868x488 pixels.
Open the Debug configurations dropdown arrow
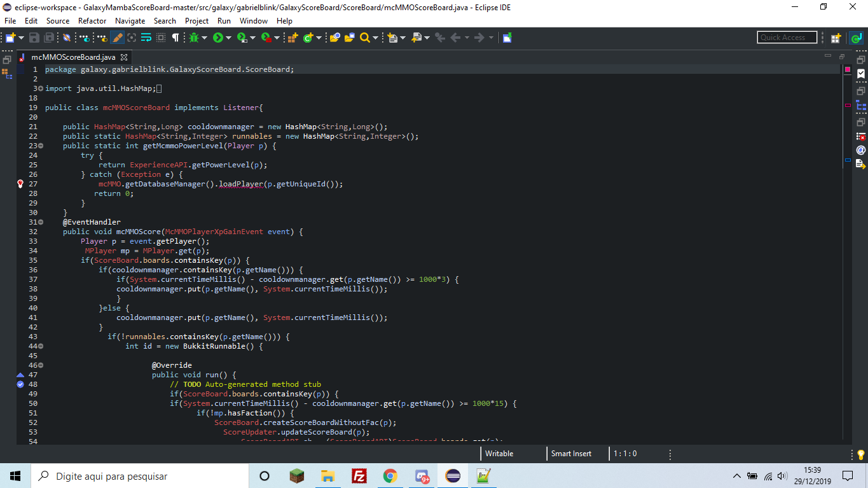pyautogui.click(x=204, y=38)
